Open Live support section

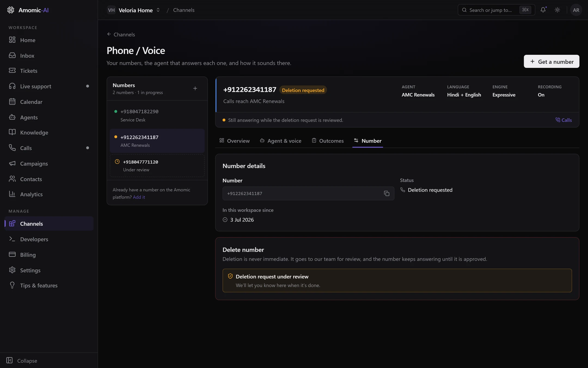[x=49, y=86]
